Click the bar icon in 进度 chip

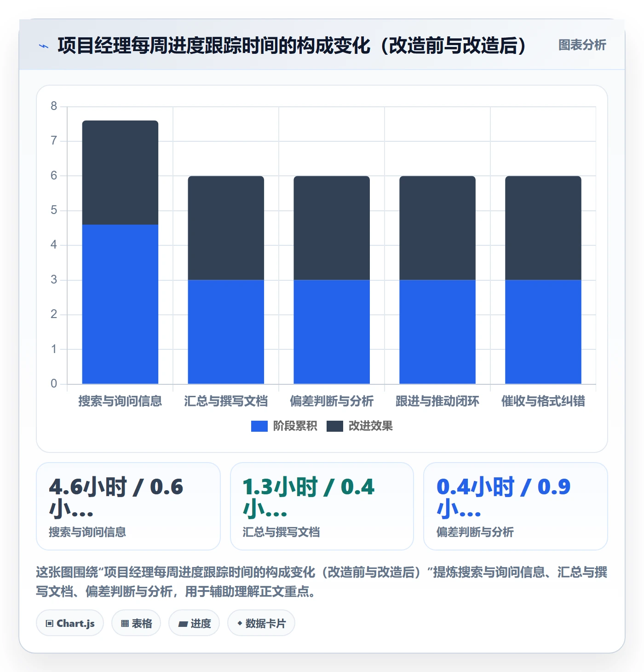coord(183,624)
